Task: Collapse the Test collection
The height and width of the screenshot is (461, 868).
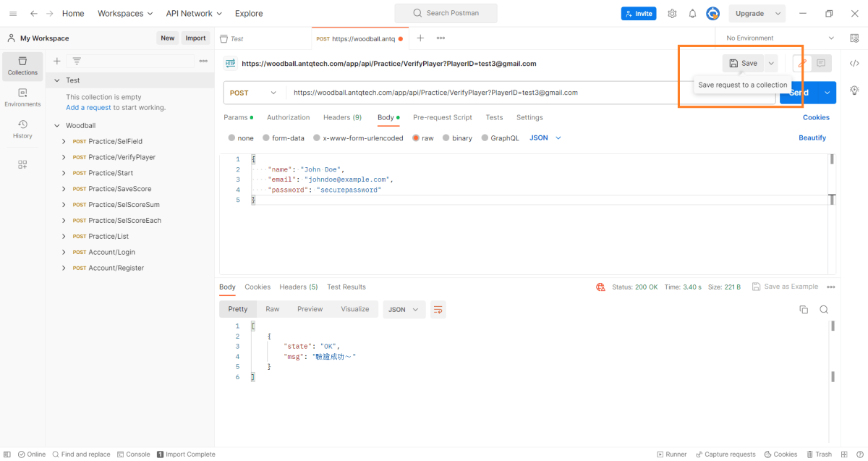Action: (x=57, y=80)
